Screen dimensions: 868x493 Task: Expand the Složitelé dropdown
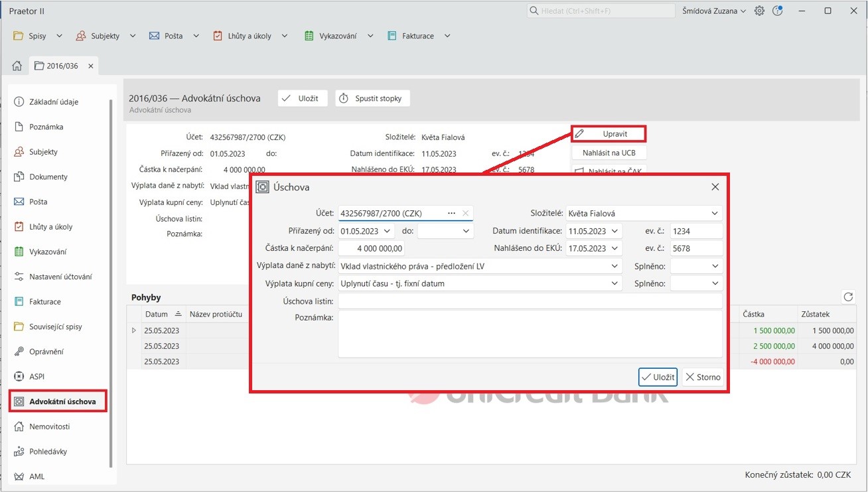click(714, 214)
